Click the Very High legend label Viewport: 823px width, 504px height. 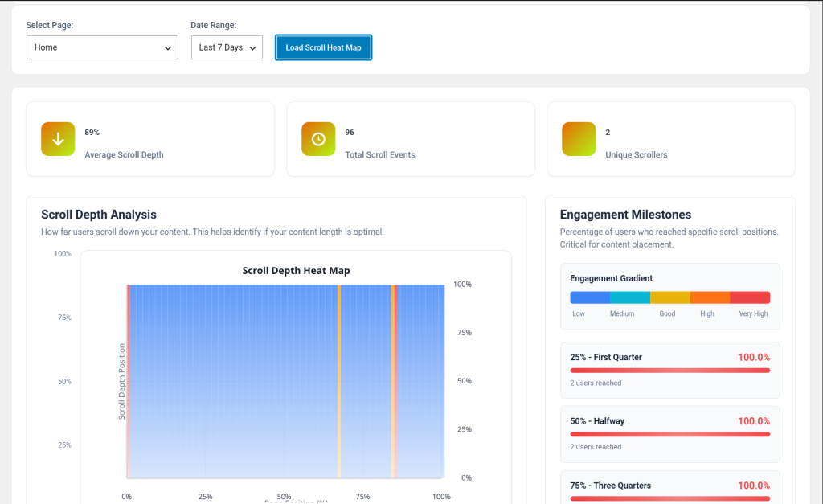(753, 313)
